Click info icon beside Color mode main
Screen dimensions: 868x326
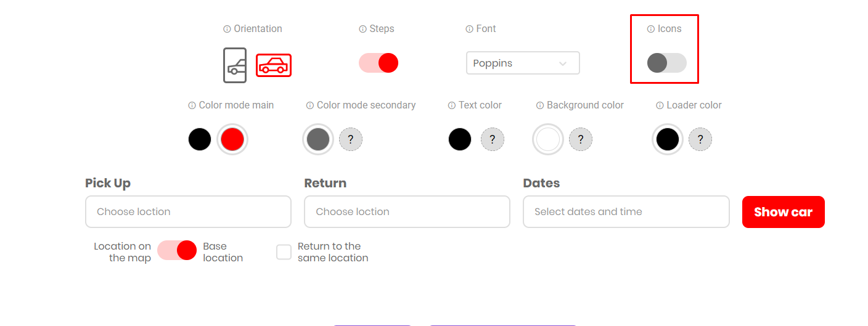click(x=192, y=105)
